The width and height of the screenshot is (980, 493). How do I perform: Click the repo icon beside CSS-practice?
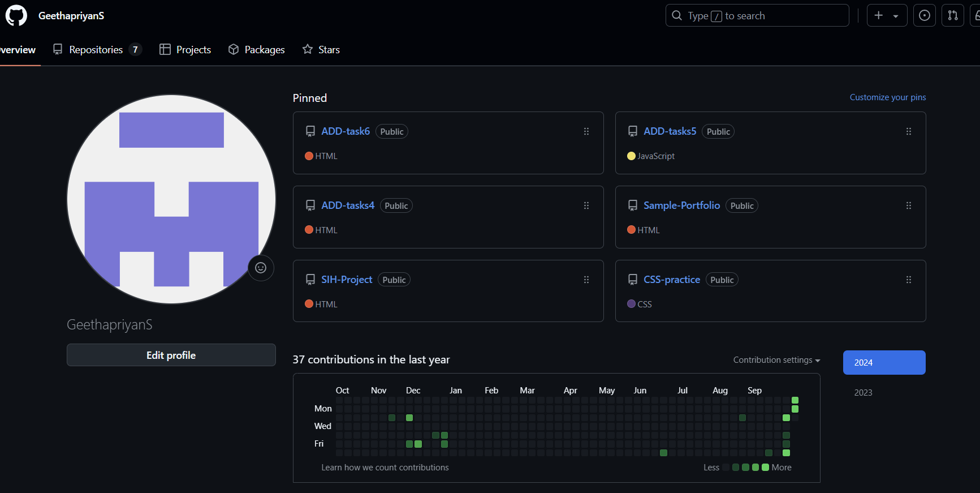point(633,280)
